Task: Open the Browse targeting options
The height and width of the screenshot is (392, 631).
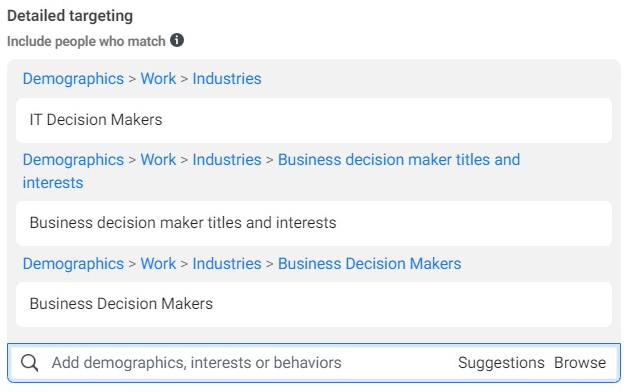Action: (x=580, y=363)
